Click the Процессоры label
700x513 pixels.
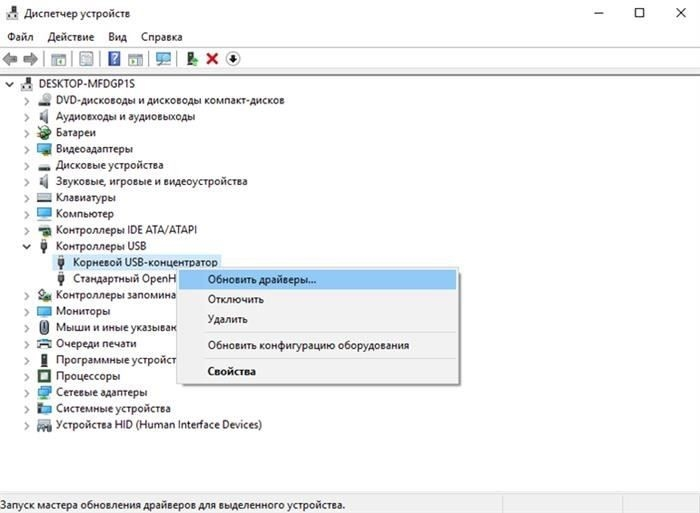88,376
